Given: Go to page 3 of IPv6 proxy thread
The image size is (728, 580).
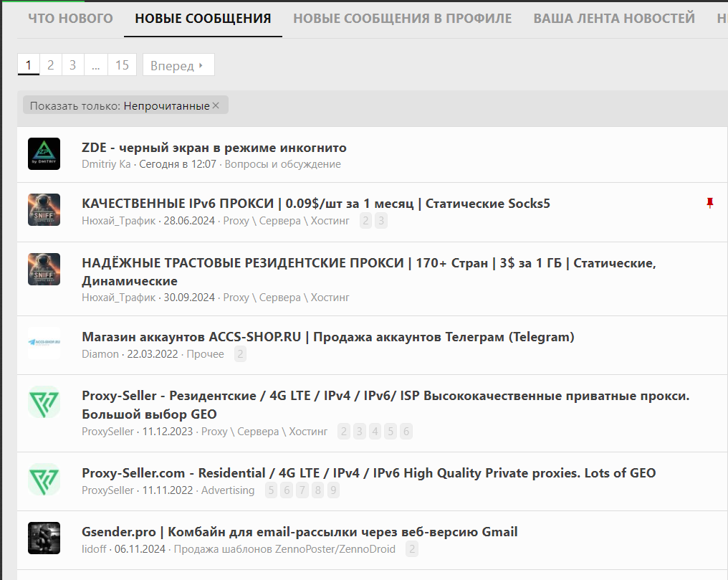Looking at the screenshot, I should tap(381, 221).
